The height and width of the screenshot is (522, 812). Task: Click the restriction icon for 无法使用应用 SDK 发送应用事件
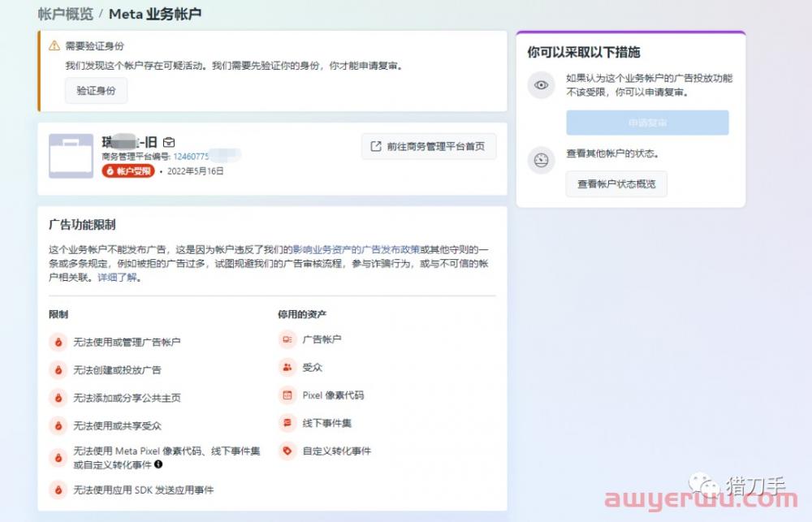[x=58, y=490]
